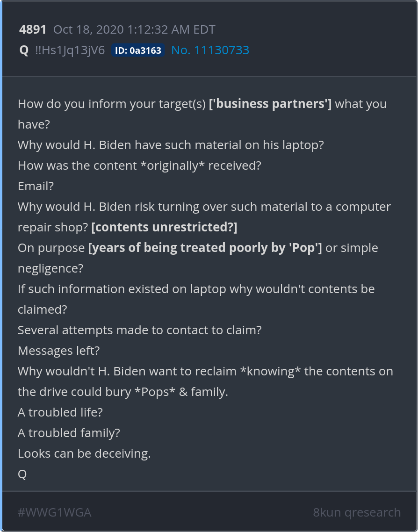Viewport: 418px width, 532px height.
Task: Click the blue vertical bar on left edge
Action: tap(1, 266)
